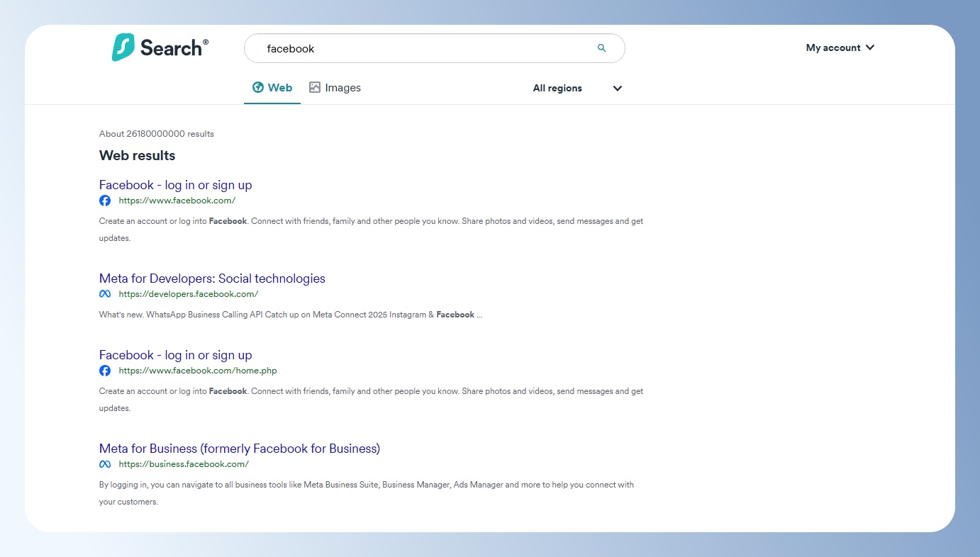
Task: Click the https://www.facebook.com/home.php URL
Action: [197, 371]
